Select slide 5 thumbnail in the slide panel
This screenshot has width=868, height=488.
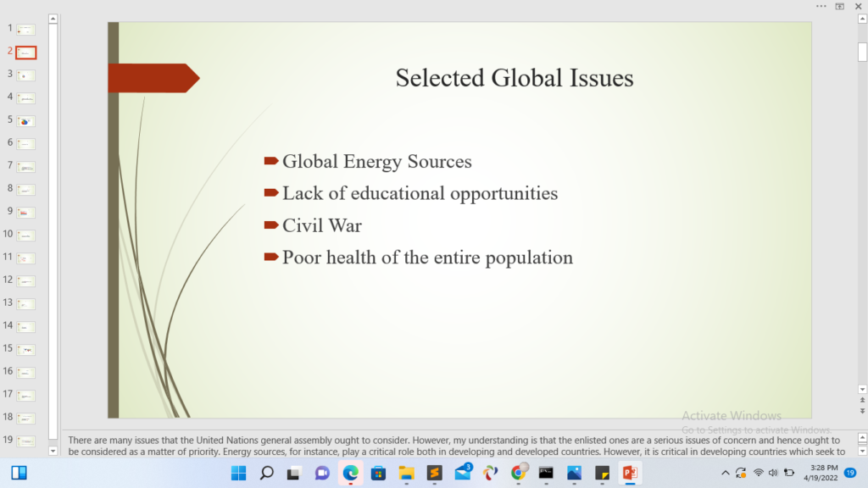(26, 121)
